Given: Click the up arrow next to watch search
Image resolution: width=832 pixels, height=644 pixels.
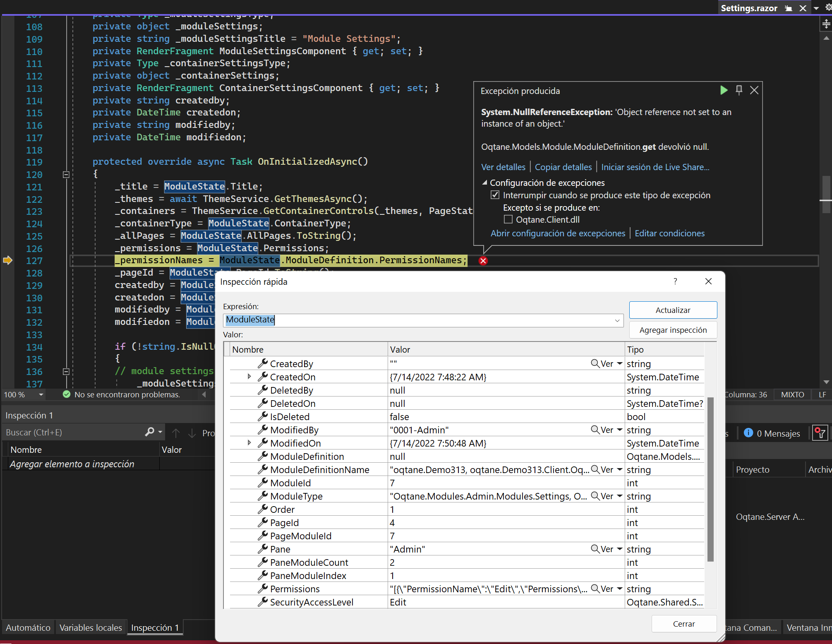Looking at the screenshot, I should click(x=176, y=433).
